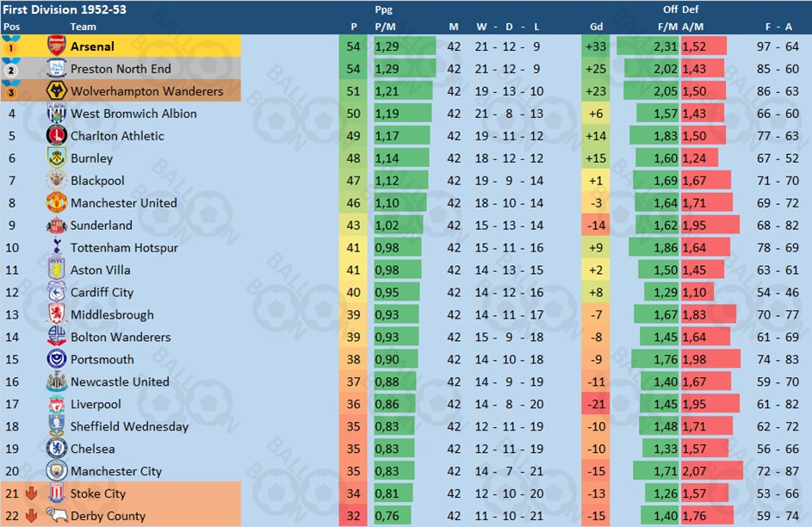Open the Burnley team name link
The height and width of the screenshot is (527, 812).
tap(91, 158)
